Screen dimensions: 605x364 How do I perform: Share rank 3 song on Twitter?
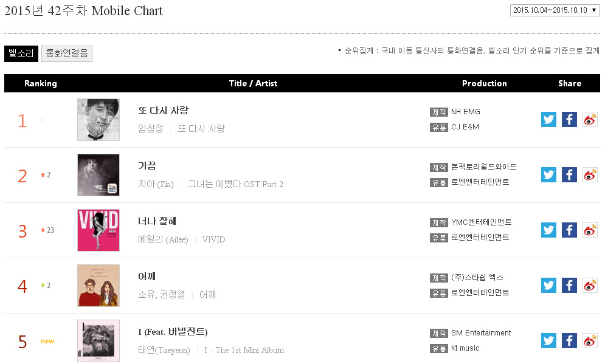(548, 230)
